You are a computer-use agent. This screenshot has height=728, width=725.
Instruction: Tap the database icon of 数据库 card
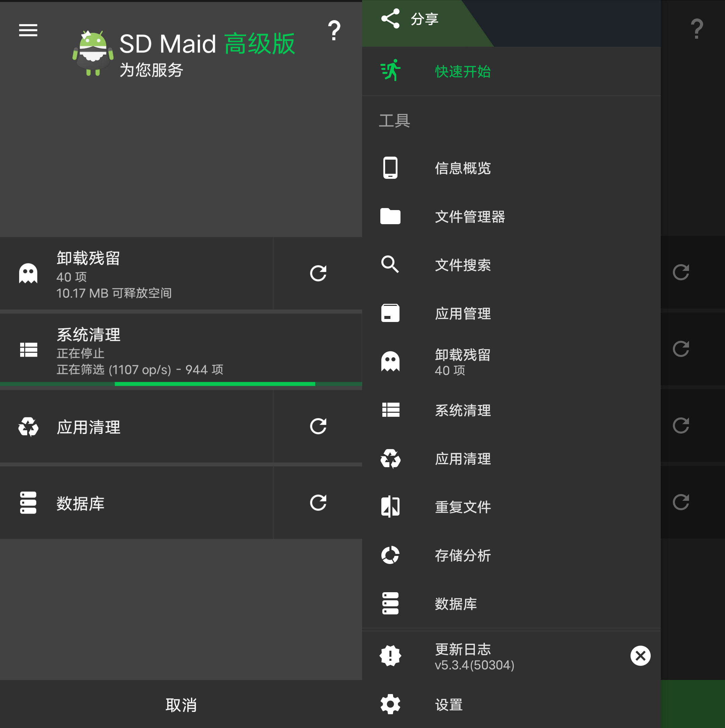point(28,503)
